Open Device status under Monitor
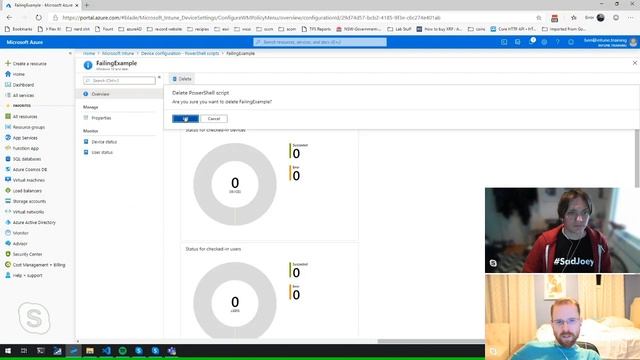The height and width of the screenshot is (360, 640). (x=104, y=142)
